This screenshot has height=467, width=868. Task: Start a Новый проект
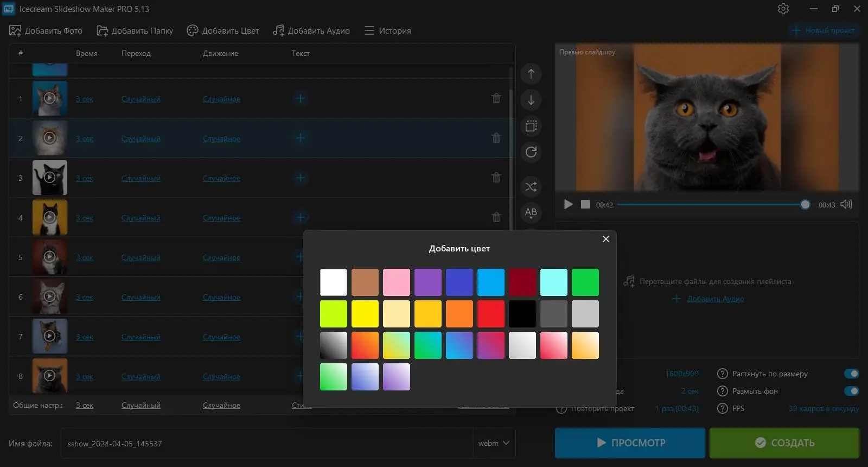coord(823,30)
